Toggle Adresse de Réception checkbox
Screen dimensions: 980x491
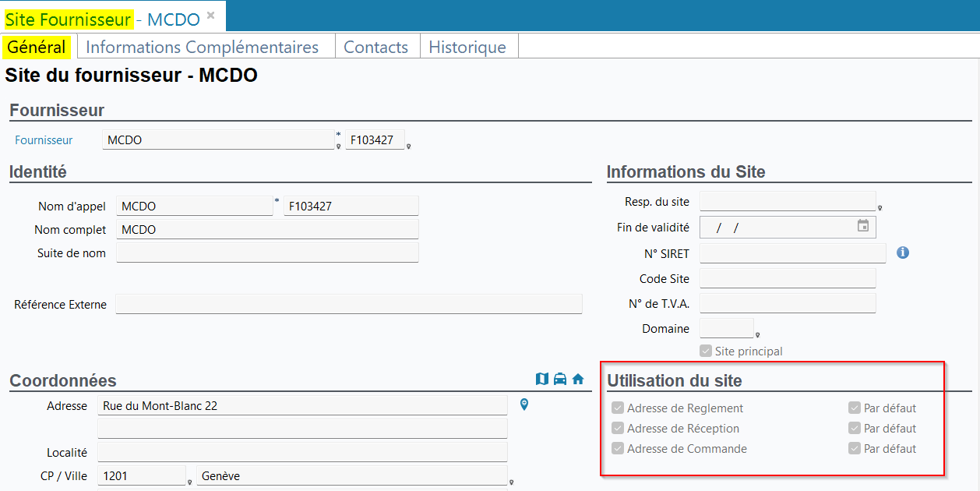point(618,428)
